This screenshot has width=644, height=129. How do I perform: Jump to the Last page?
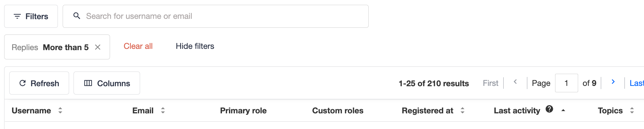(636, 83)
